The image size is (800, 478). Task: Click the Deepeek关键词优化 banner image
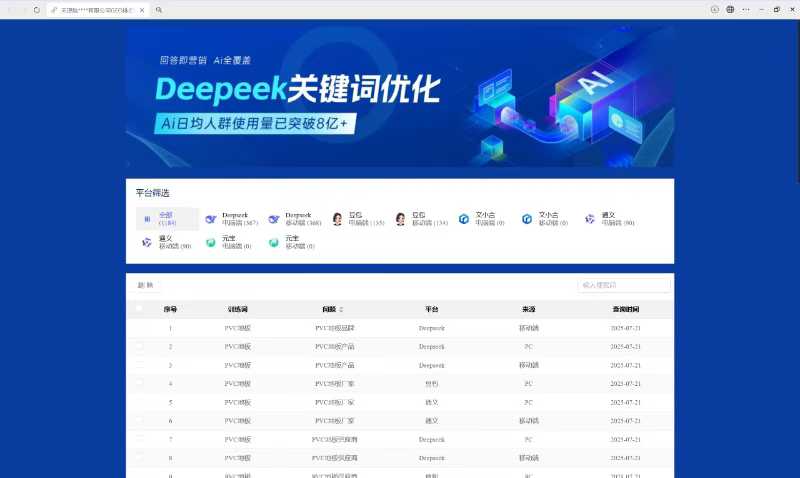click(400, 97)
